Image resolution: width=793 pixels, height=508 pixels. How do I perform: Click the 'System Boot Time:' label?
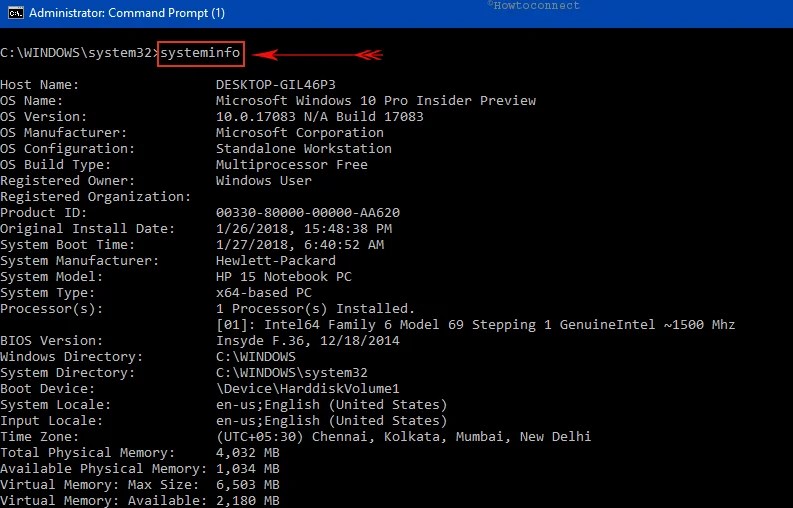(x=67, y=245)
